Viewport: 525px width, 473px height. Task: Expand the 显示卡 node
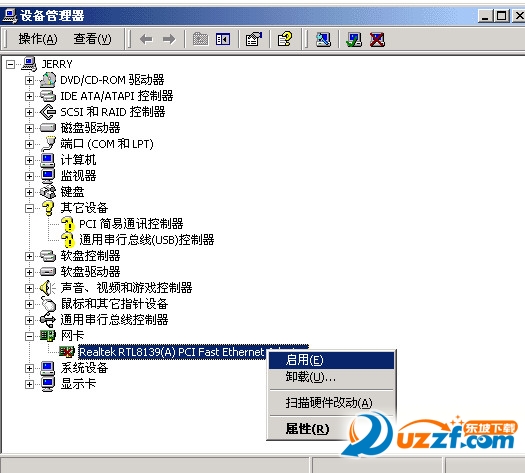[29, 384]
